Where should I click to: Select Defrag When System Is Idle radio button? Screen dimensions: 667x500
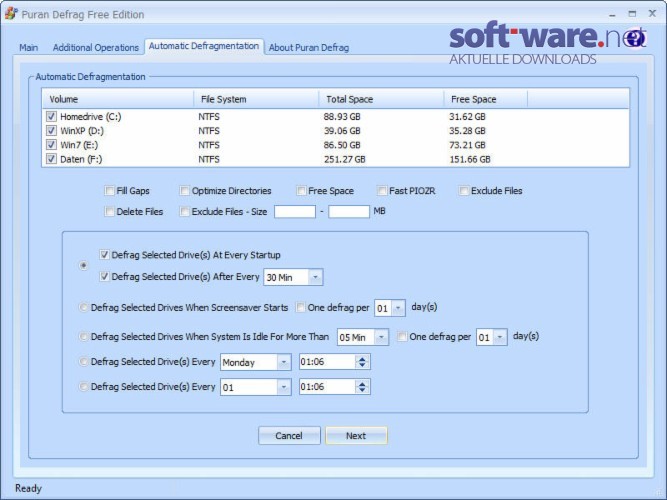tap(83, 337)
